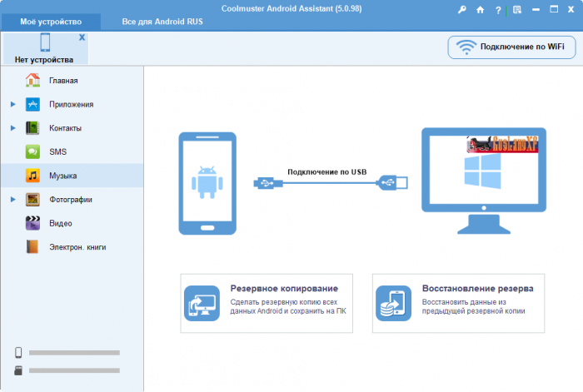This screenshot has width=583, height=392.
Task: Open Все для Android RUS tab
Action: coord(162,22)
